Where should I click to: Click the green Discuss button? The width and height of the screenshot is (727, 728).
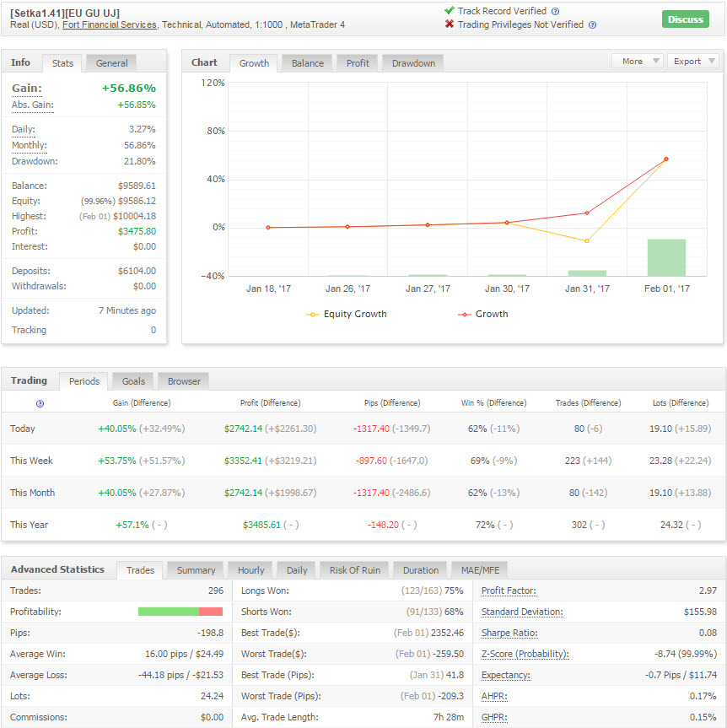pyautogui.click(x=685, y=19)
